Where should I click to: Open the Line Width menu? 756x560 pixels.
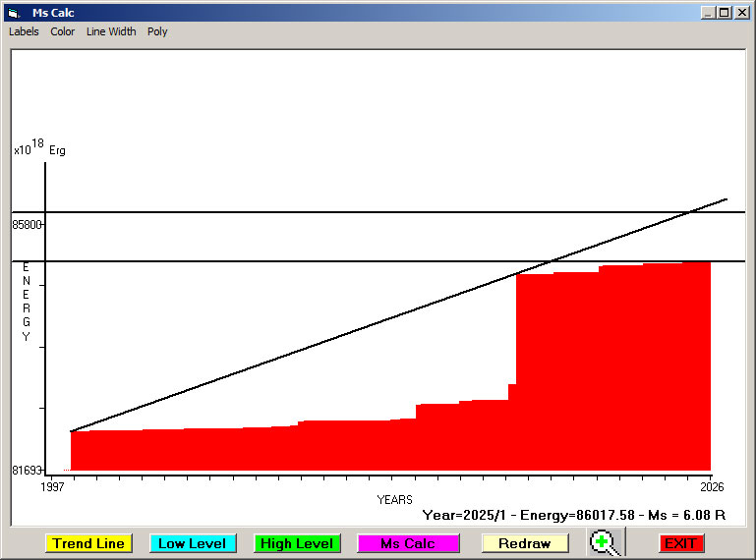coord(111,31)
